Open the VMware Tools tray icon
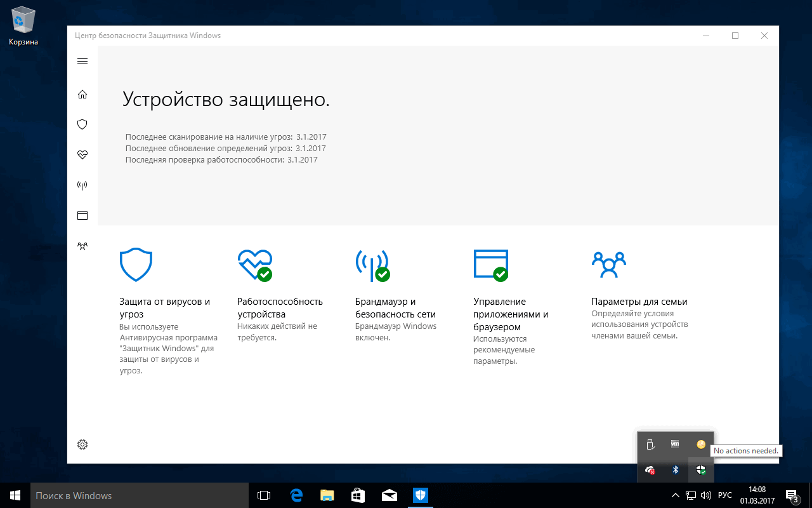The width and height of the screenshot is (812, 508). pos(674,444)
